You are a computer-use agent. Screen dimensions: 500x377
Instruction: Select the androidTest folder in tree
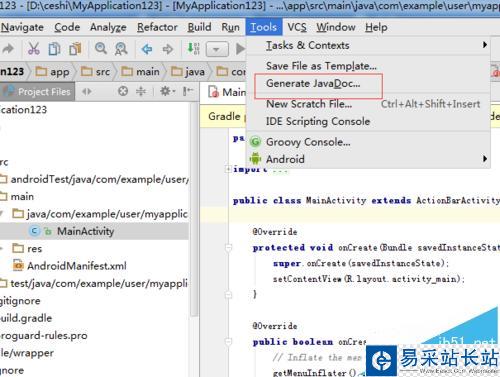point(94,179)
